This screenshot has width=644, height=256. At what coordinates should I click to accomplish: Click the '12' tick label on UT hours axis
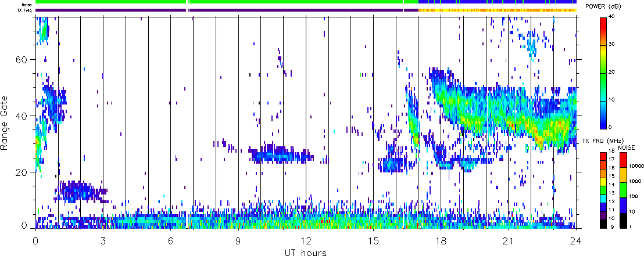pos(306,240)
